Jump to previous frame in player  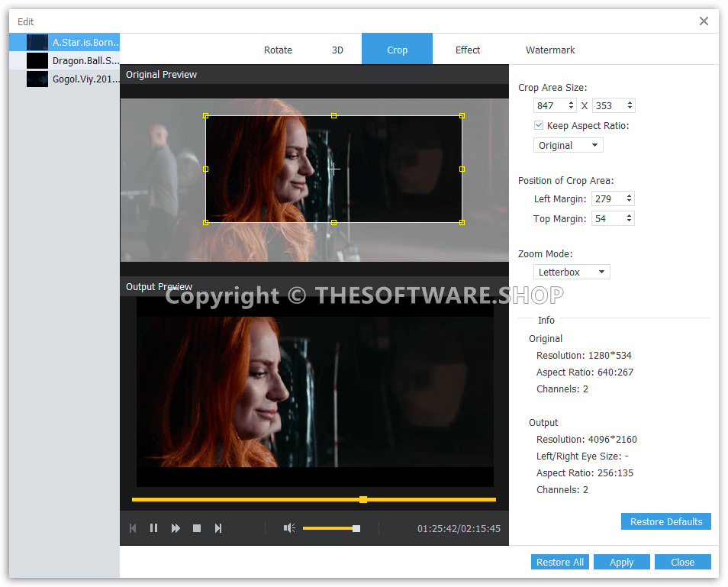(x=133, y=528)
